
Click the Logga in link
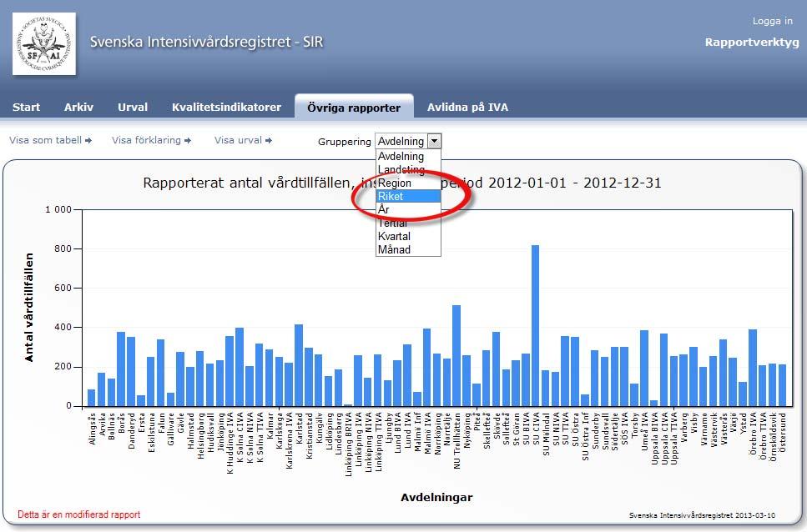773,21
